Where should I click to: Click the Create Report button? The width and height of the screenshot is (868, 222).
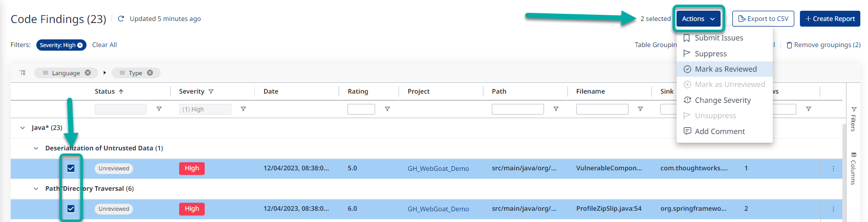(x=830, y=19)
